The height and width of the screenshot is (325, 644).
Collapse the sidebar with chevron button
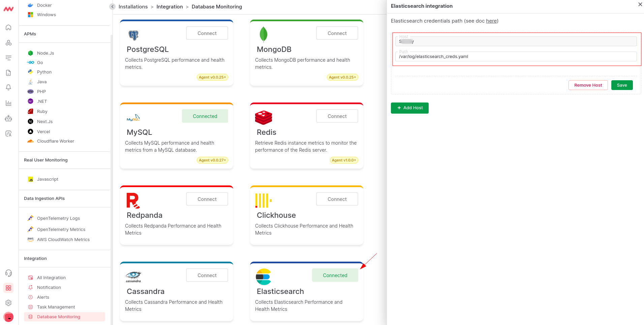[113, 7]
